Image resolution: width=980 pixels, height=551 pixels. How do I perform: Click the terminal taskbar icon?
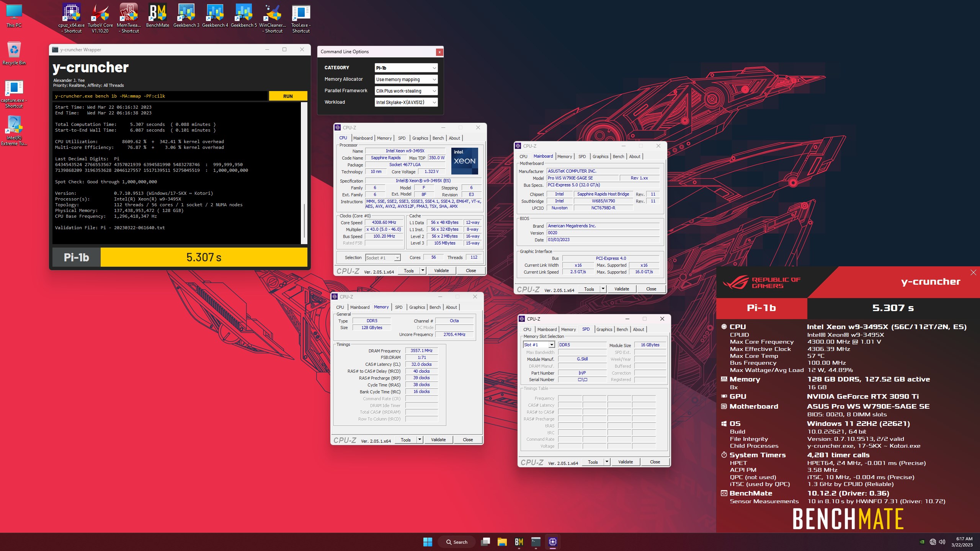tap(536, 542)
